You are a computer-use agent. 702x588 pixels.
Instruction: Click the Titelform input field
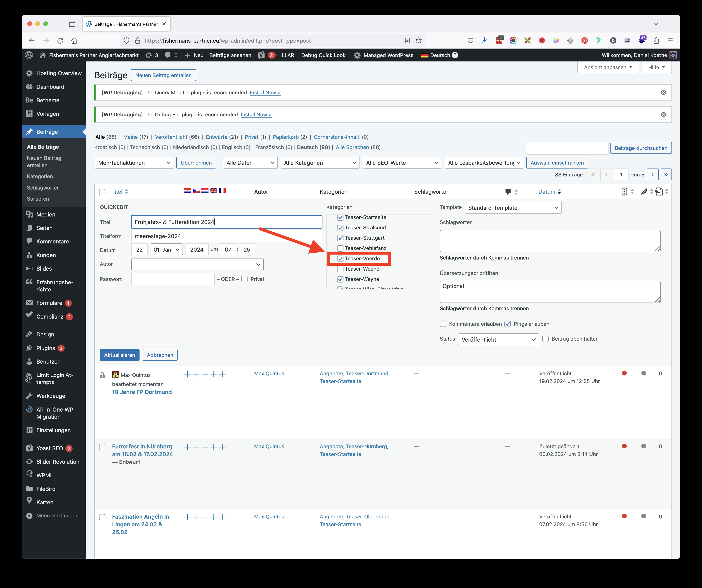click(x=227, y=236)
